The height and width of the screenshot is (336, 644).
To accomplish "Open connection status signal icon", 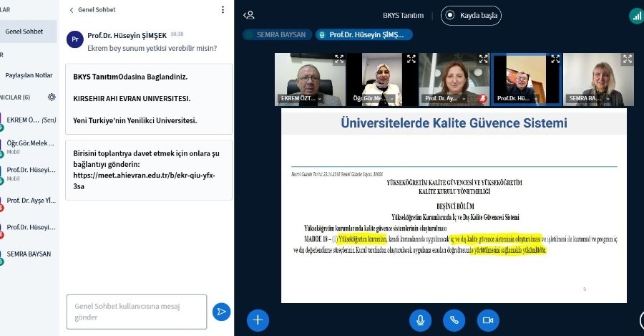I will pyautogui.click(x=636, y=16).
